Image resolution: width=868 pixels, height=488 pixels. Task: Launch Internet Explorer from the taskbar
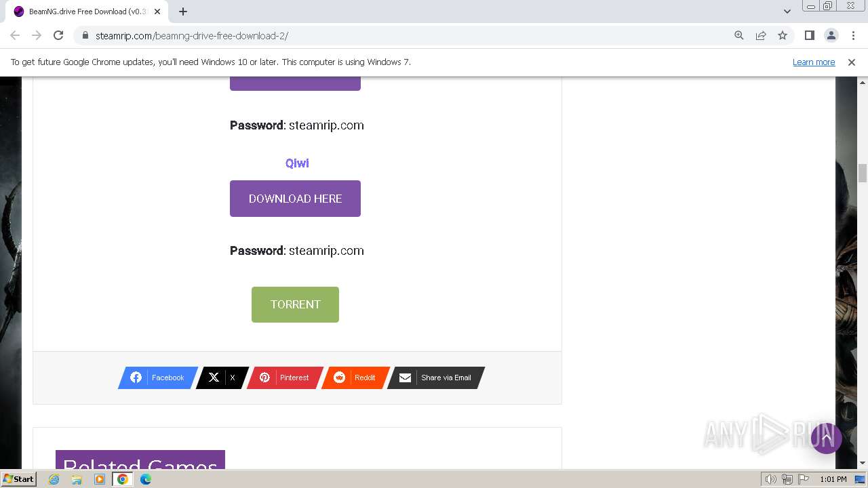(x=54, y=479)
